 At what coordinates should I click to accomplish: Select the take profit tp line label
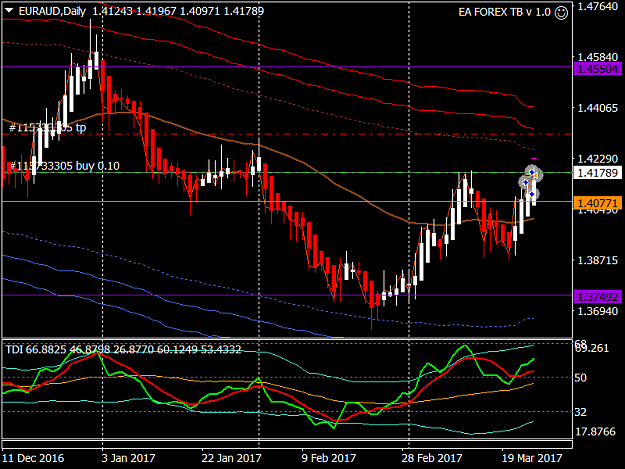[47, 128]
